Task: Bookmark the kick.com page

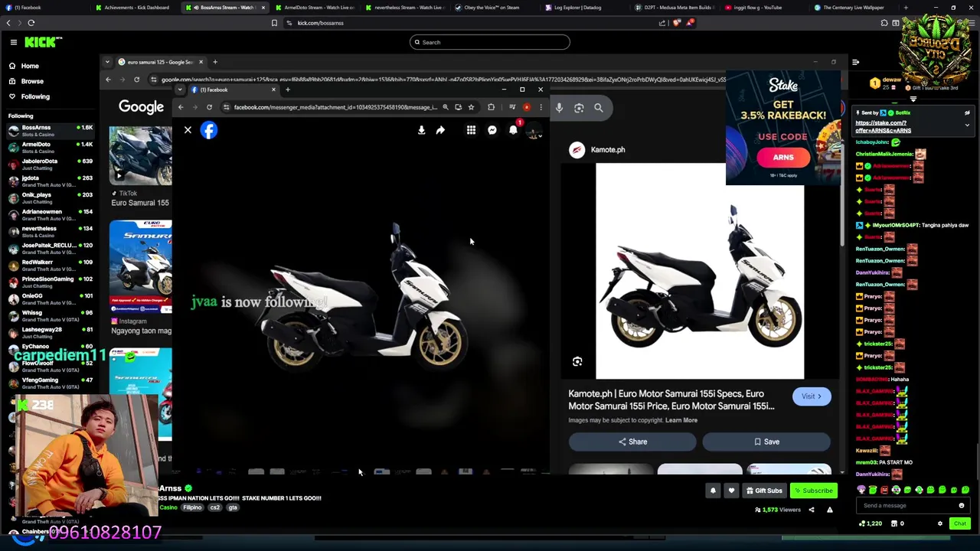Action: point(274,23)
